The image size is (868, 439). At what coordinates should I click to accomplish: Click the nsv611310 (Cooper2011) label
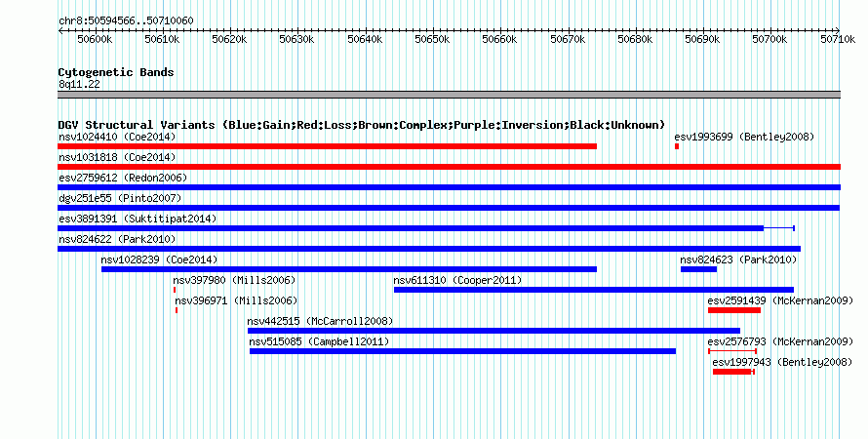[457, 280]
